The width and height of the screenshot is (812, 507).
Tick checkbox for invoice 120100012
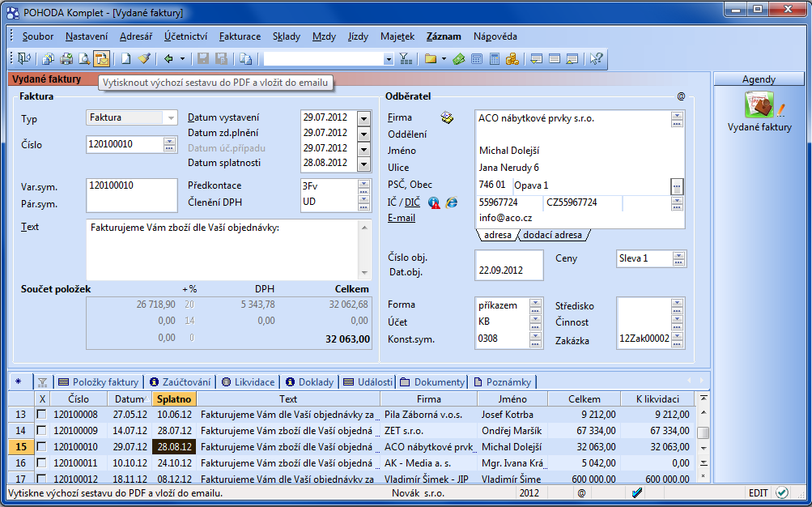coord(41,479)
